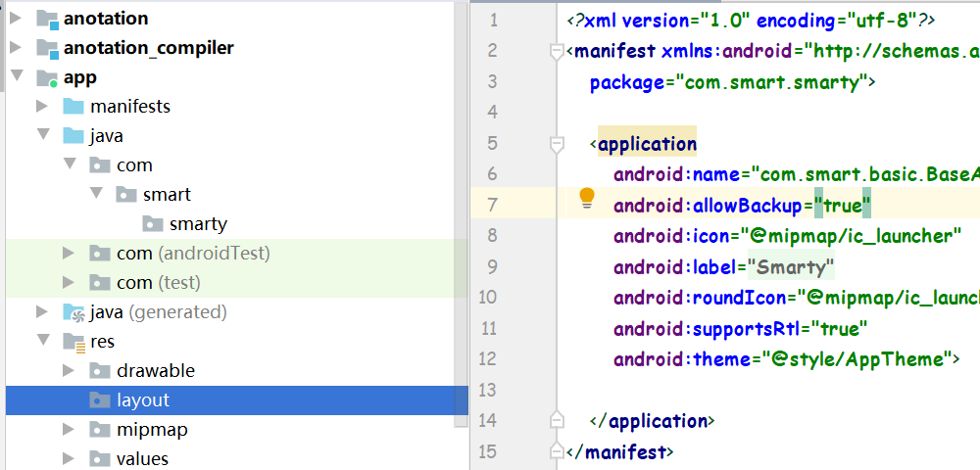Click the res resource folder icon
The width and height of the screenshot is (980, 470).
pyautogui.click(x=73, y=342)
